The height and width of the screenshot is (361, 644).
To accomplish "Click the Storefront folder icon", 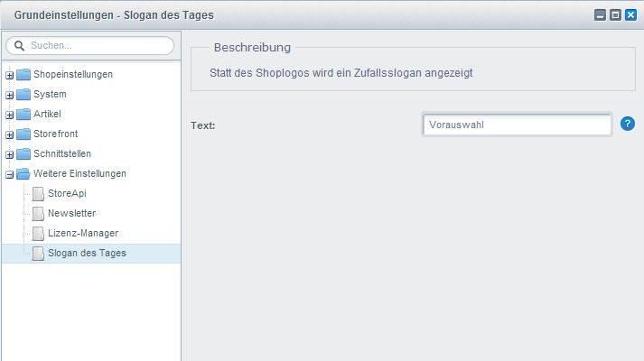I will click(23, 134).
